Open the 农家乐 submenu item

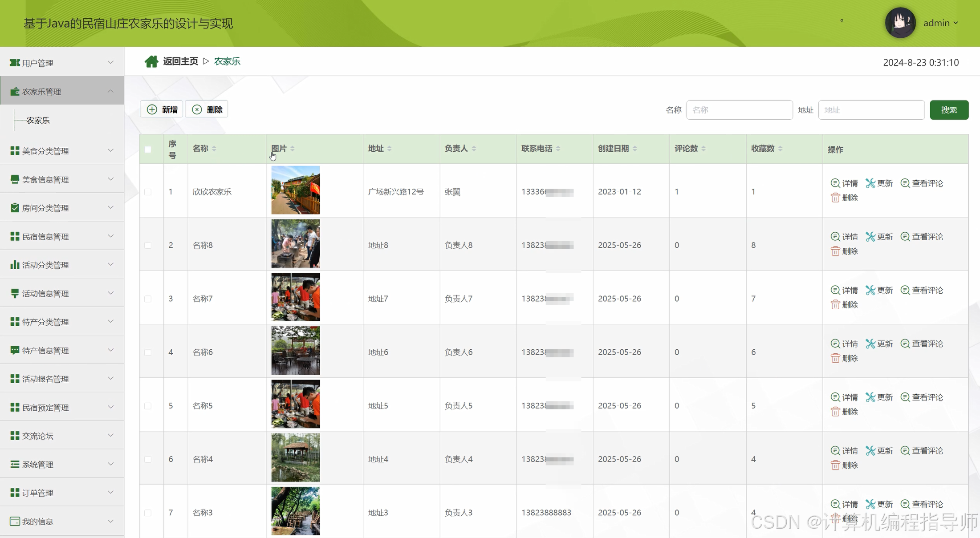click(38, 121)
